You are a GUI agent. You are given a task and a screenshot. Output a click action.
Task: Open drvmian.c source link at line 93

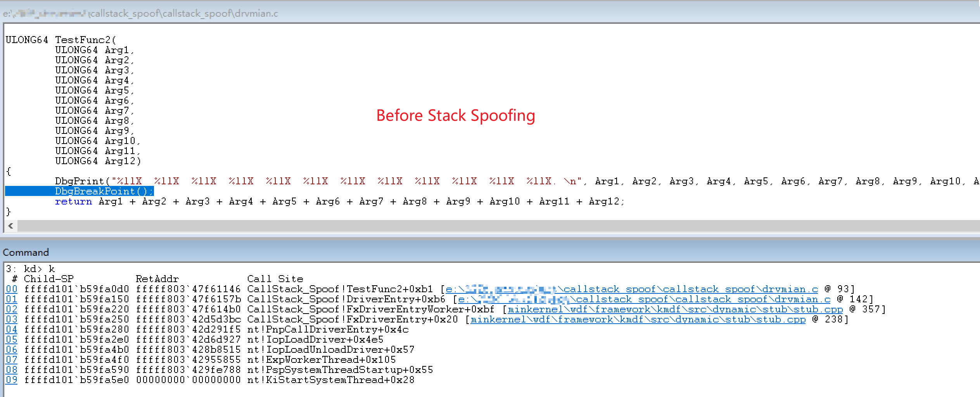632,289
